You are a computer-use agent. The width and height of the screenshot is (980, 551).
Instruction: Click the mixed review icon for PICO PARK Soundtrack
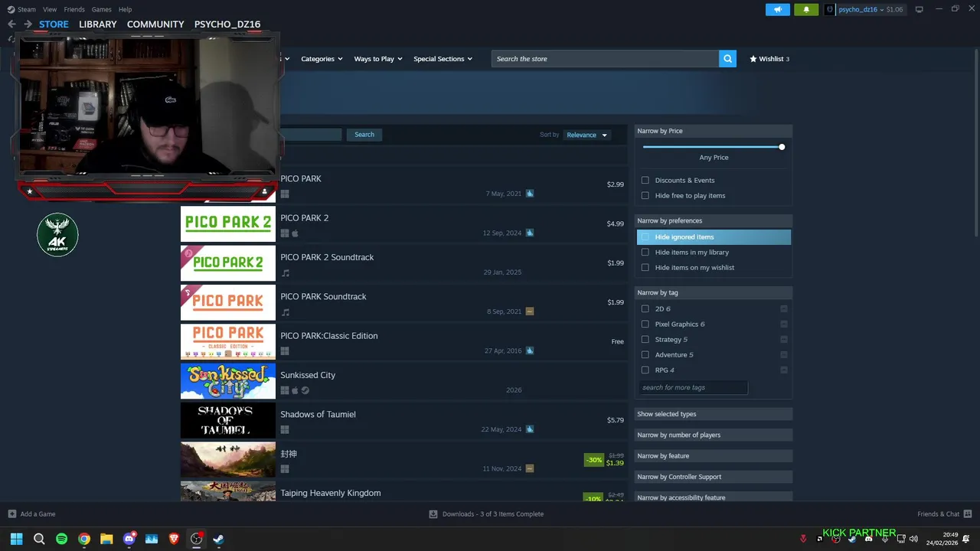coord(530,311)
